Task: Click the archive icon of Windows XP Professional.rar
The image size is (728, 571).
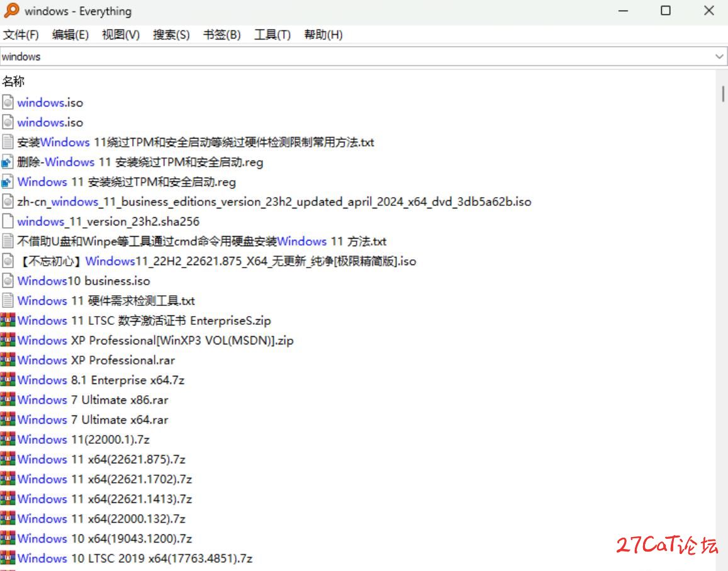Action: pos(8,360)
